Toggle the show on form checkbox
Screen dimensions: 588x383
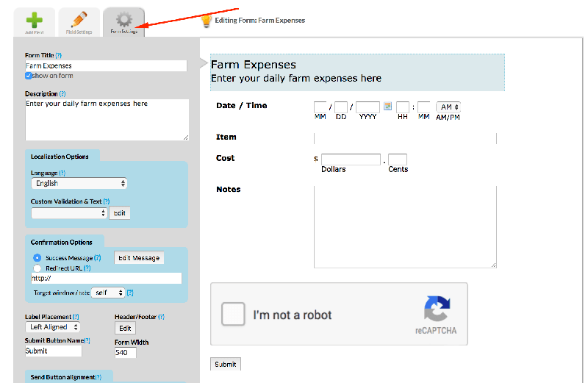(x=29, y=76)
